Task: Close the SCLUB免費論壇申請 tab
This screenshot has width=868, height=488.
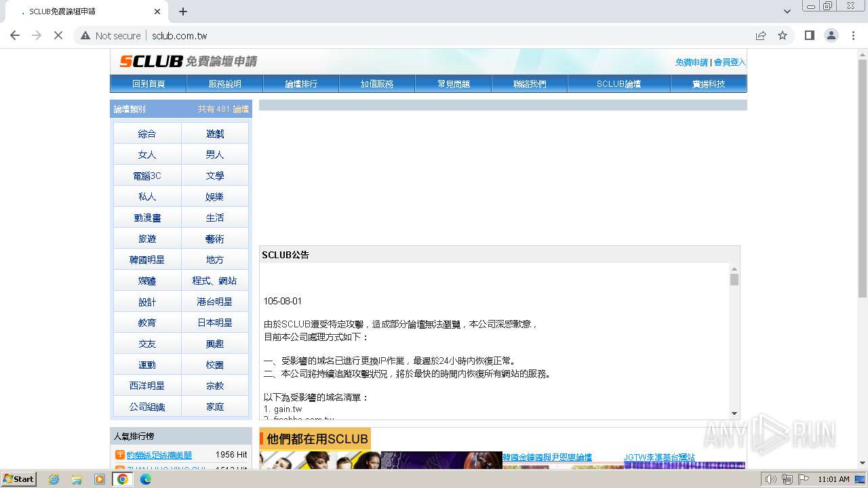Action: coord(157,12)
